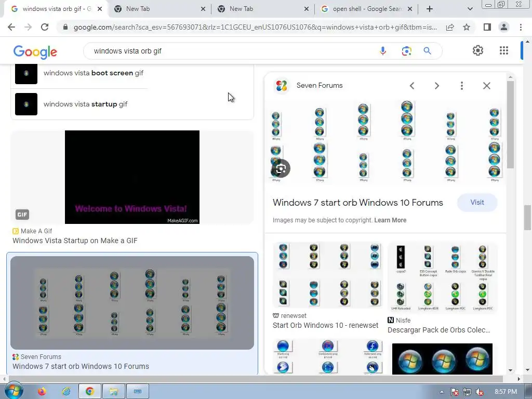Open the selected Seven Forums orb grid result

click(132, 303)
